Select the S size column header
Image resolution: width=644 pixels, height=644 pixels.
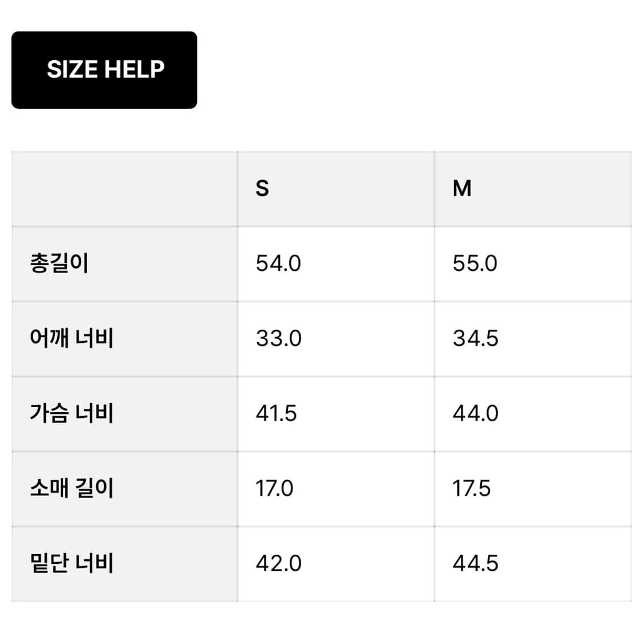[262, 188]
